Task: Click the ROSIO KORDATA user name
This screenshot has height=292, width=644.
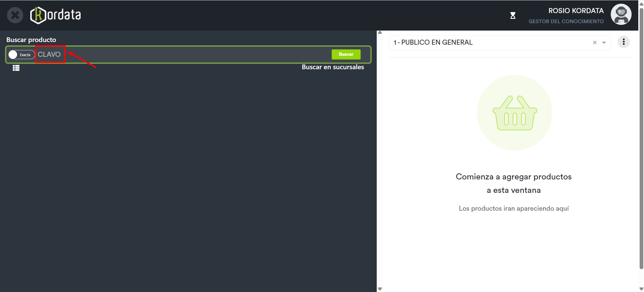Action: point(576,11)
